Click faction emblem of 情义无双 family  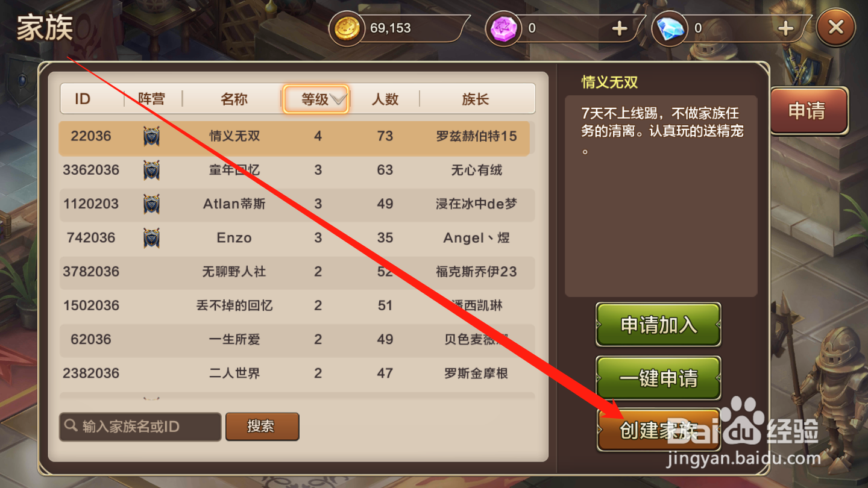pyautogui.click(x=151, y=136)
